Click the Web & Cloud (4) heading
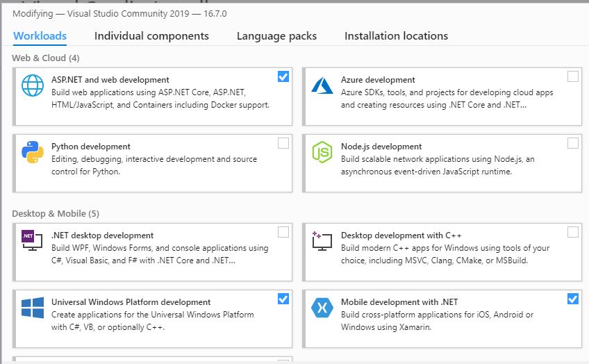Image resolution: width=589 pixels, height=364 pixels. click(x=46, y=58)
